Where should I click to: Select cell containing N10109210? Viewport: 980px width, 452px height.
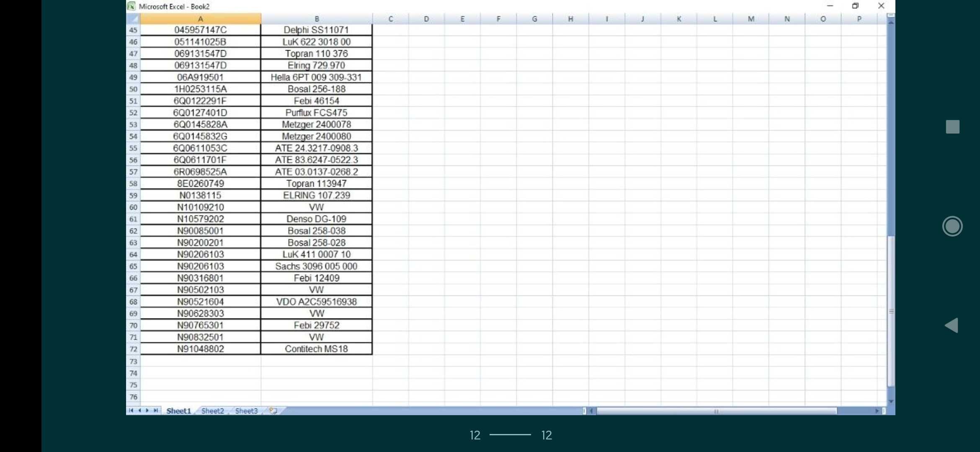coord(201,207)
